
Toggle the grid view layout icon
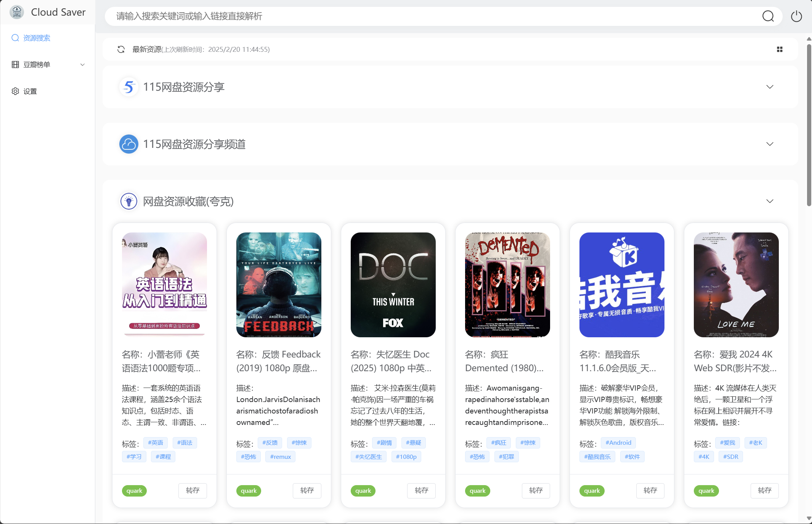pos(780,49)
